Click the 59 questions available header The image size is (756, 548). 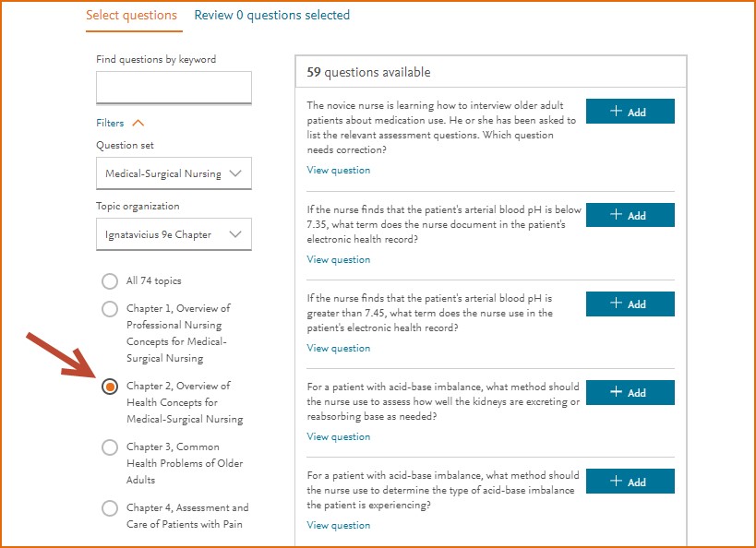[x=371, y=71]
